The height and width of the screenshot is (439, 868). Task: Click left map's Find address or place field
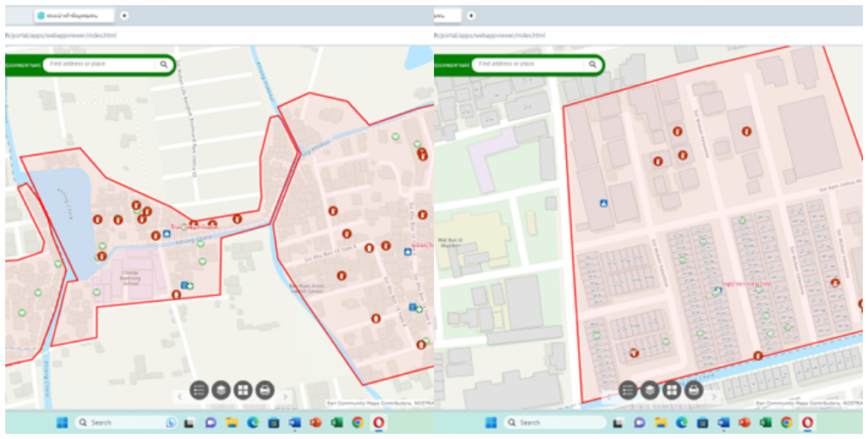(x=99, y=64)
